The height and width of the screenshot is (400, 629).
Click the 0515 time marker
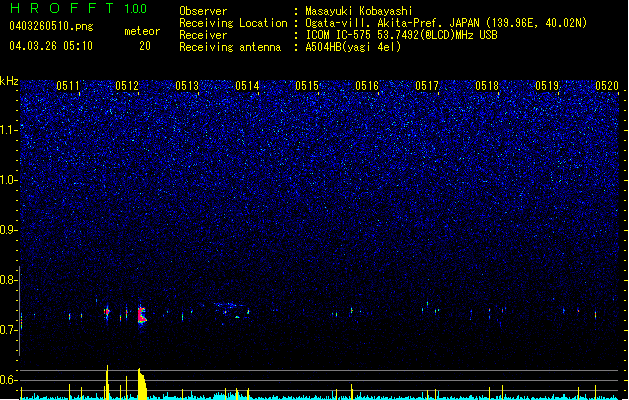click(x=307, y=86)
